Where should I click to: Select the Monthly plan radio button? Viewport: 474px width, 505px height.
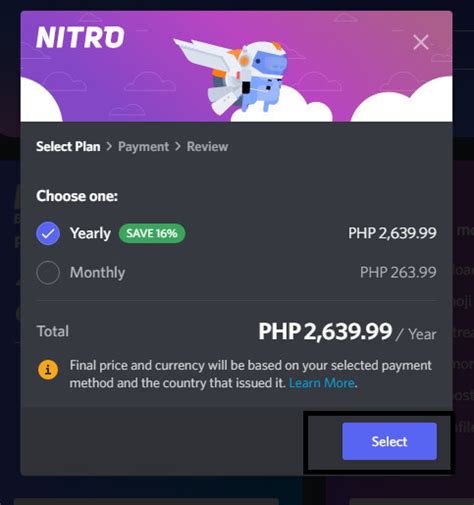(x=48, y=272)
